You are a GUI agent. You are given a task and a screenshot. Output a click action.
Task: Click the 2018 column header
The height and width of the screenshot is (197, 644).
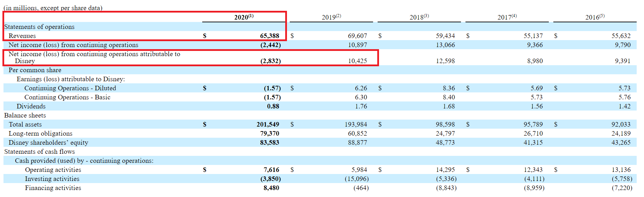[419, 17]
